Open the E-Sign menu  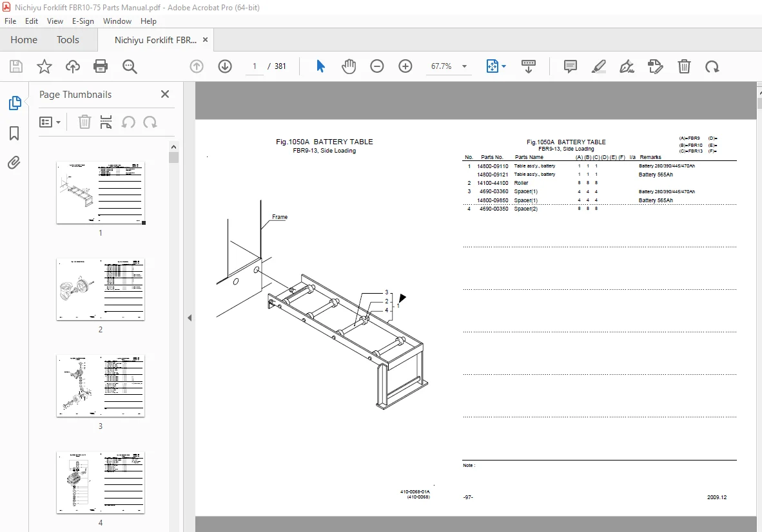83,21
